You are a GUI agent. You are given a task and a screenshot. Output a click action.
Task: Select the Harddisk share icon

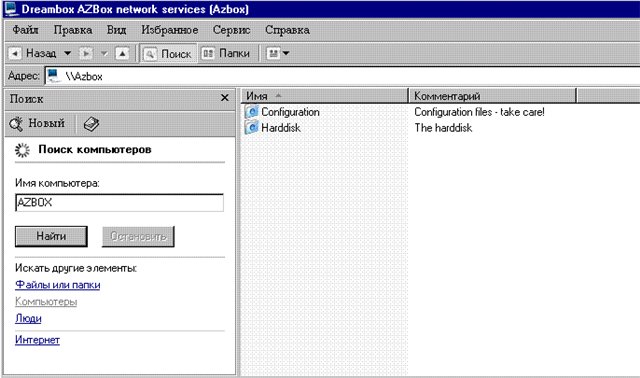252,128
